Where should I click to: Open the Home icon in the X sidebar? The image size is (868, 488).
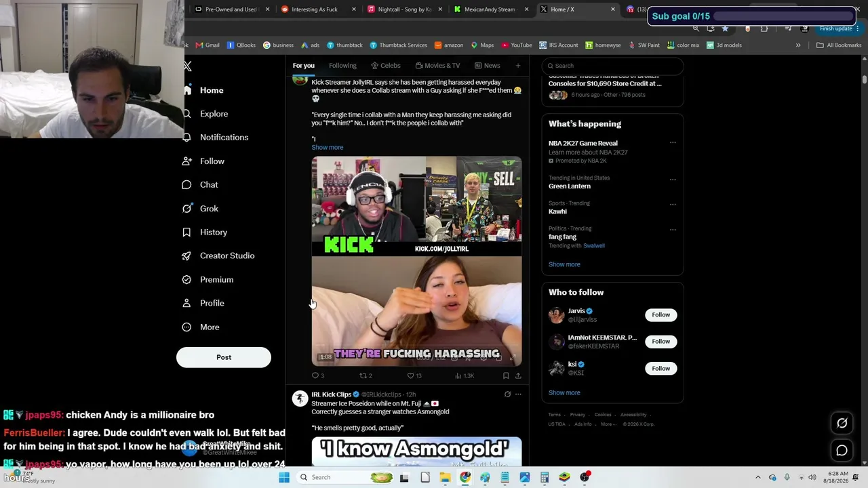(x=187, y=90)
